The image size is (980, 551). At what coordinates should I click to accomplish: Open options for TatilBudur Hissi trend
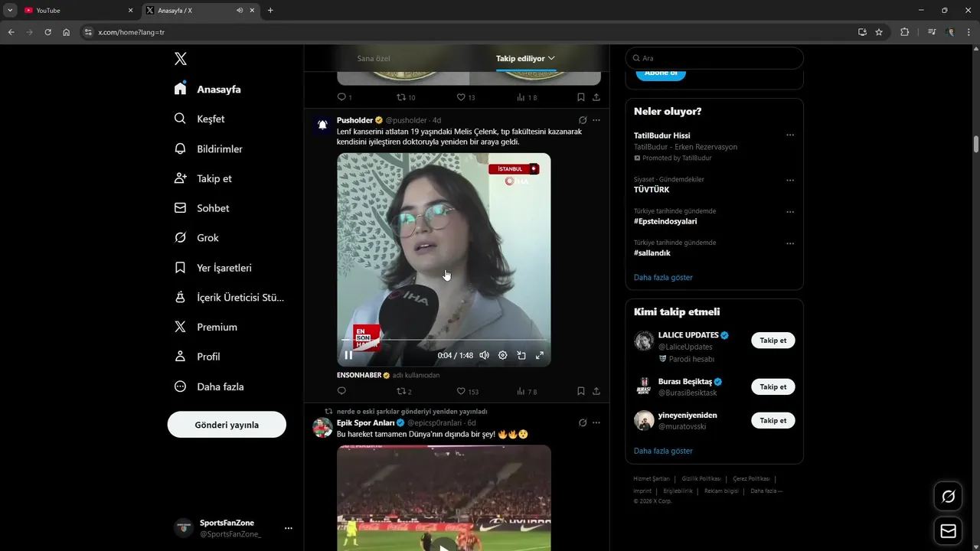point(790,135)
